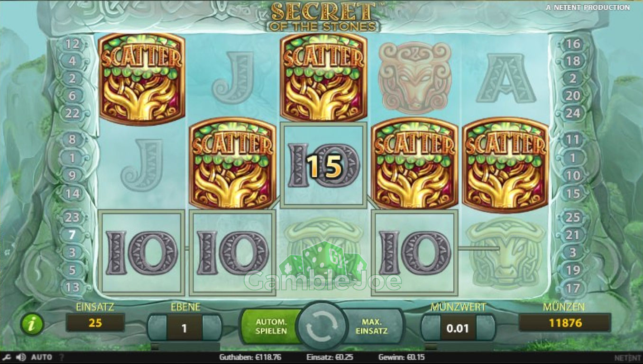643x364 pixels.
Task: Open the green info paytable icon
Action: [32, 324]
